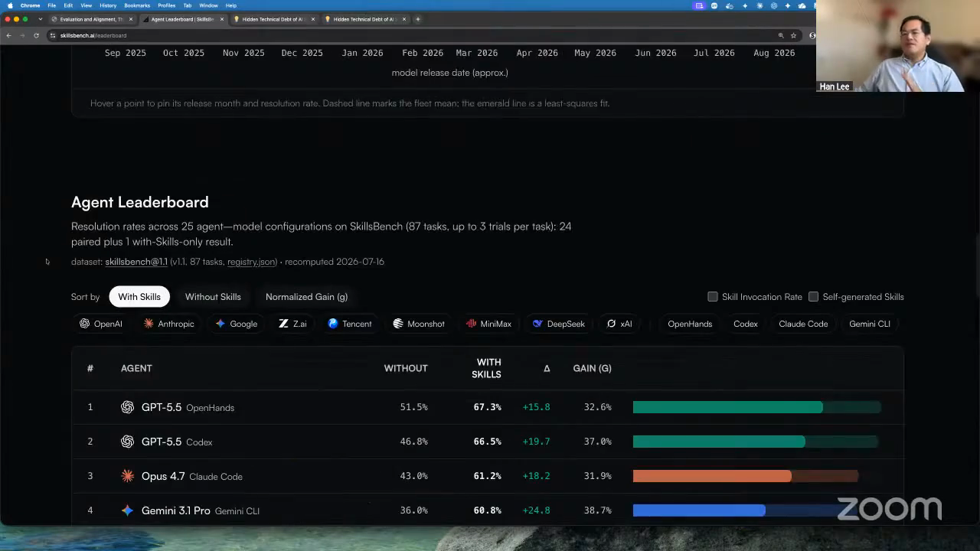The height and width of the screenshot is (551, 980).
Task: Open the Chrome menu in menu bar
Action: (30, 5)
